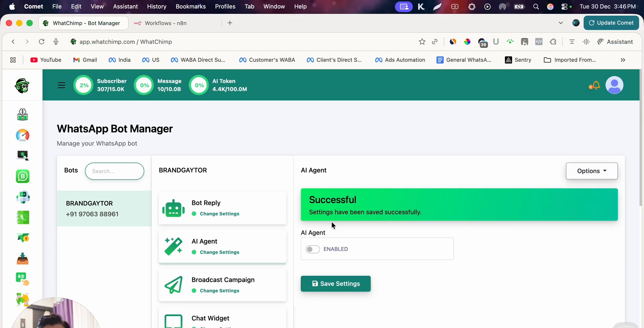Click the AI Agent magic wand icon

173,246
